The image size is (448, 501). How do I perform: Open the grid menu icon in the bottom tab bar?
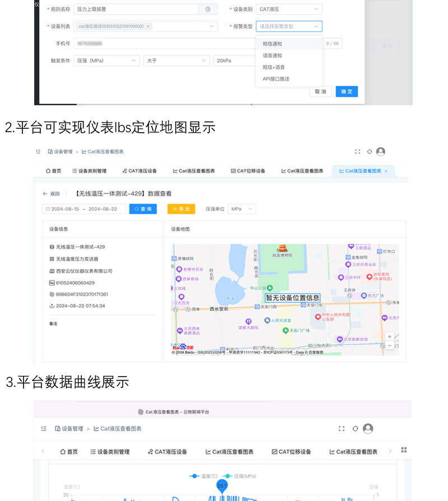(x=404, y=450)
